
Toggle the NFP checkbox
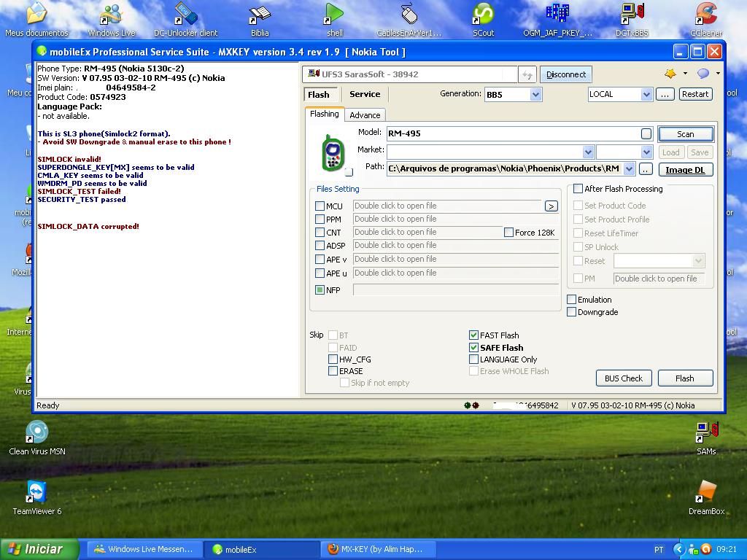[x=320, y=290]
